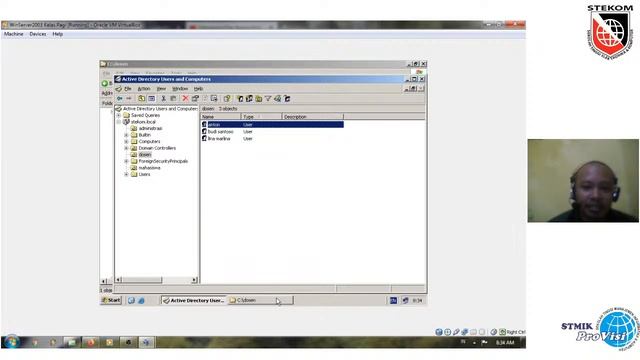Launch Internet Explorer from quick launch
This screenshot has width=640, height=360.
[x=141, y=301]
